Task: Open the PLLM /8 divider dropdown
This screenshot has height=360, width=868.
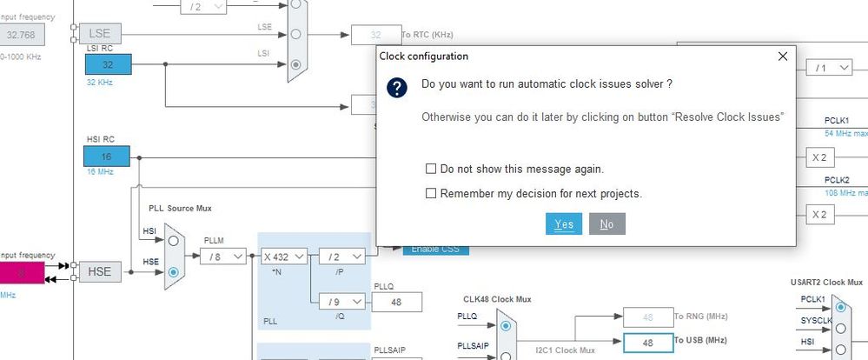Action: pyautogui.click(x=223, y=257)
